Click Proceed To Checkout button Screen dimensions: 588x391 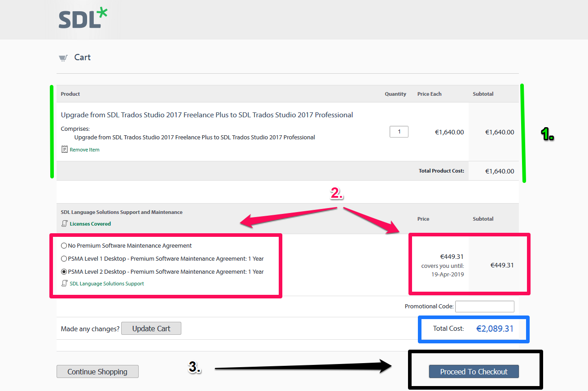(x=474, y=372)
